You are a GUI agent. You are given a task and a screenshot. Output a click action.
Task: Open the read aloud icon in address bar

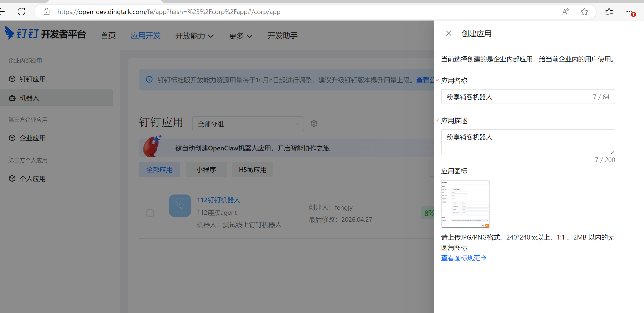coord(566,11)
